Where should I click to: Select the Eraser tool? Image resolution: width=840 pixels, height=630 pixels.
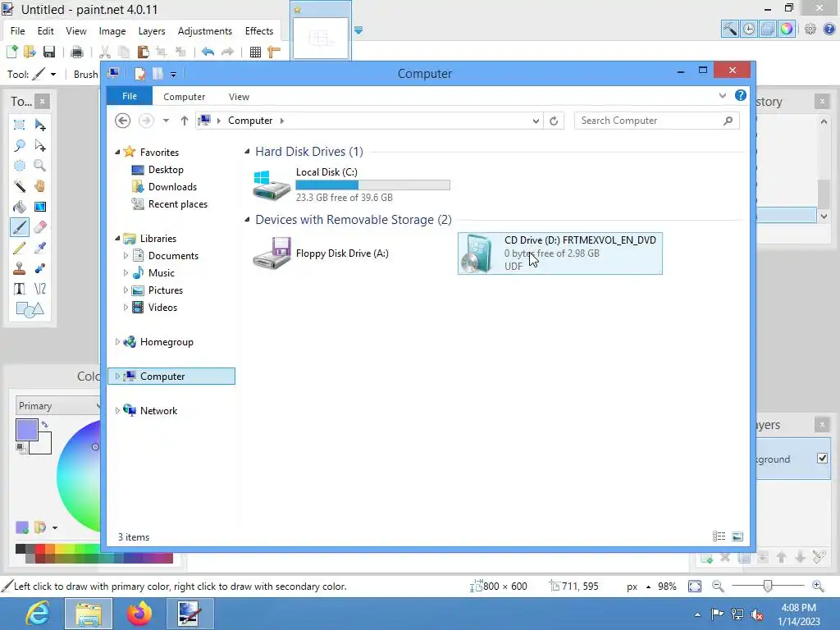tap(40, 227)
